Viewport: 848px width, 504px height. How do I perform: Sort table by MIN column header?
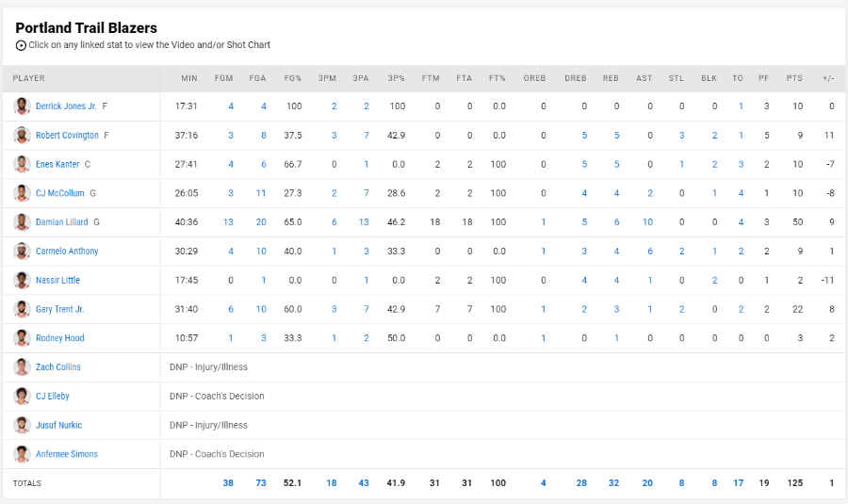click(x=189, y=78)
